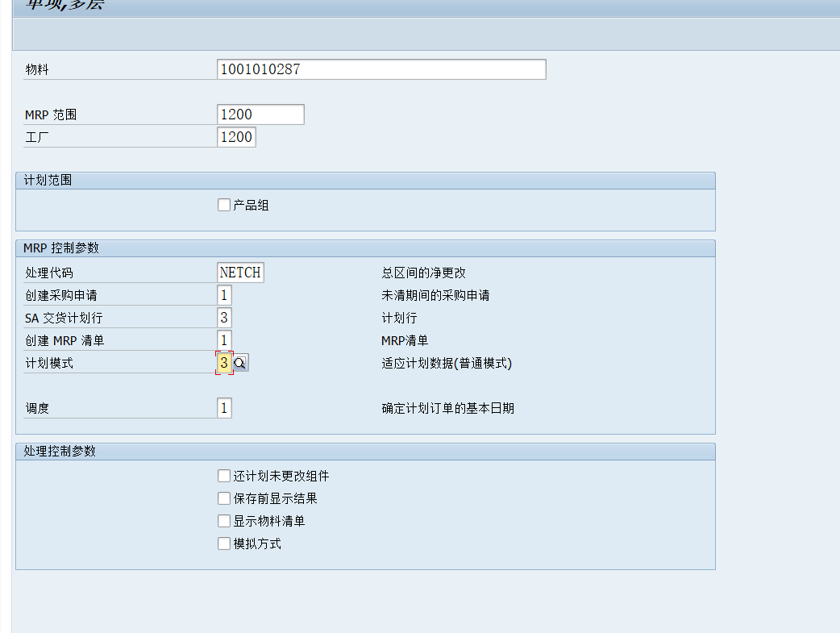Click the 调度 input field

[224, 407]
